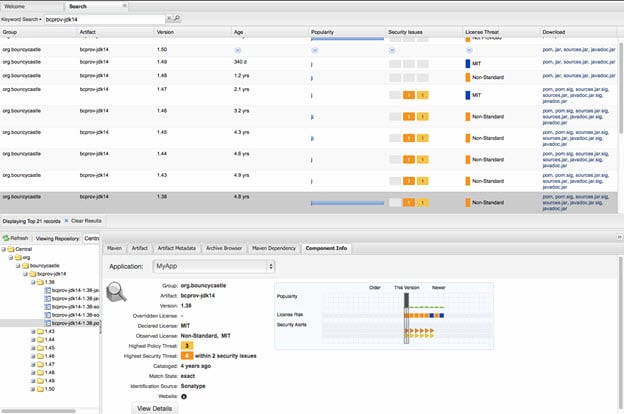This screenshot has height=414, width=624.
Task: Switch to the Welcome tab
Action: click(20, 6)
